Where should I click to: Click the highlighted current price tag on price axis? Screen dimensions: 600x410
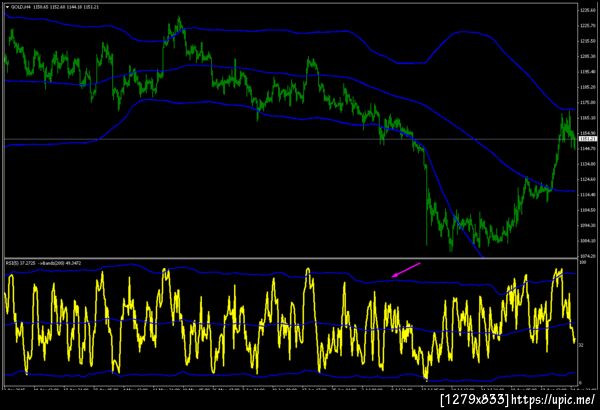(x=588, y=139)
